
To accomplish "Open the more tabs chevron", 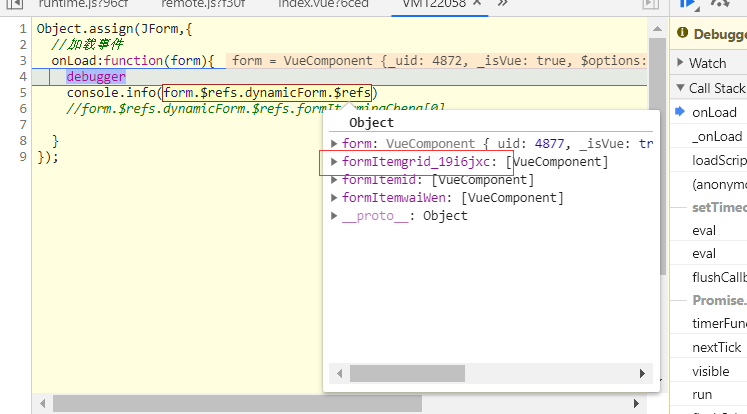I will (x=502, y=4).
